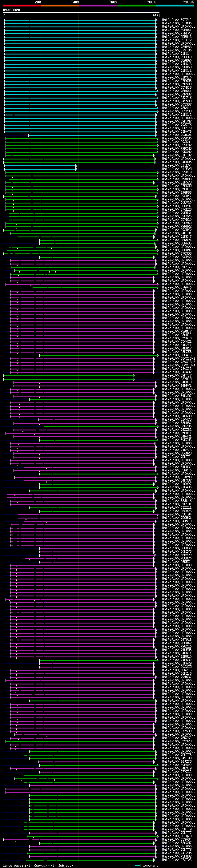Click the UniRef100_Q0D5K1 hit name
The height and width of the screenshot is (868, 197).
177,213
